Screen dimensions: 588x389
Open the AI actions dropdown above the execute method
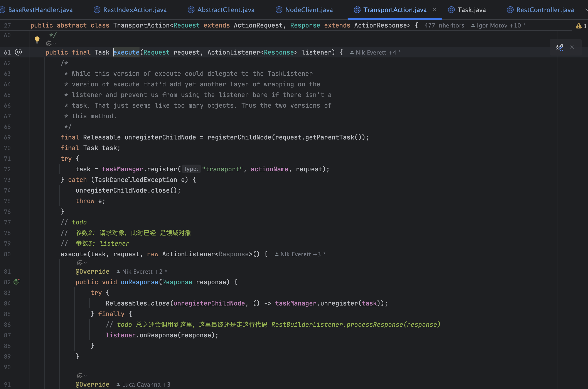pos(51,43)
